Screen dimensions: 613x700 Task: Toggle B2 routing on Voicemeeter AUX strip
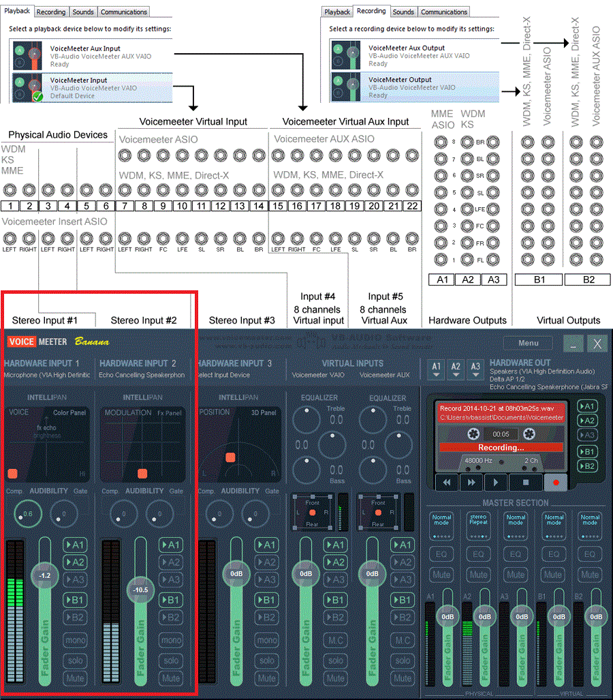403,618
